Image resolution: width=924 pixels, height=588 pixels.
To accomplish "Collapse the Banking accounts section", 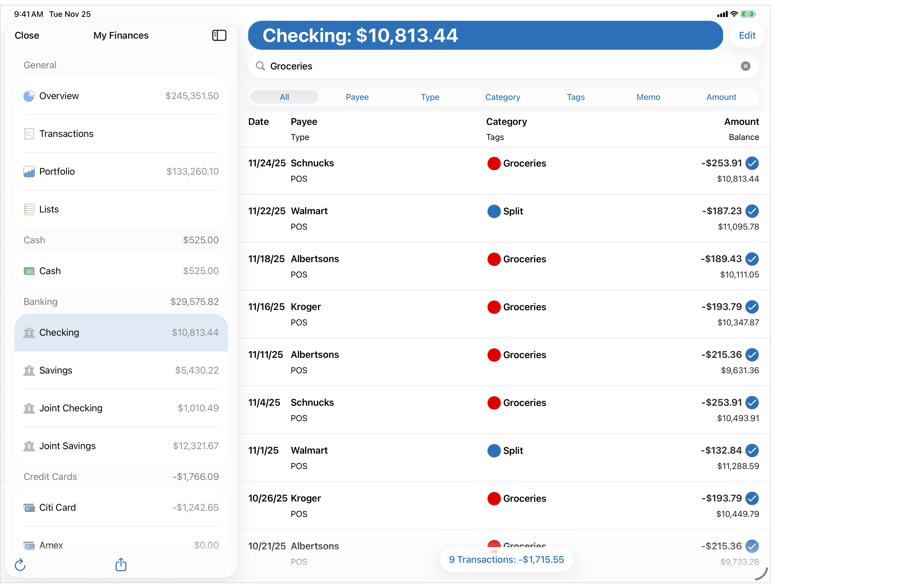I will [x=40, y=302].
